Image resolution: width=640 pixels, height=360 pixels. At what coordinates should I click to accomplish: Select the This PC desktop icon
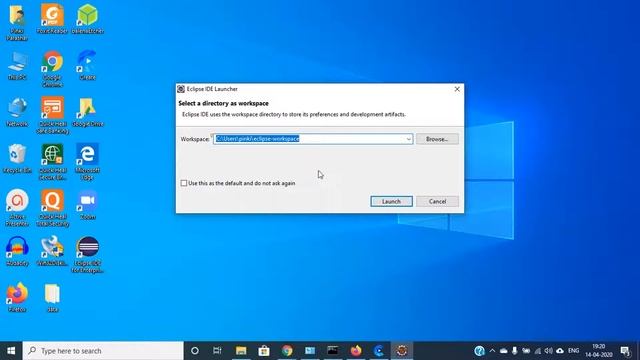[x=17, y=65]
